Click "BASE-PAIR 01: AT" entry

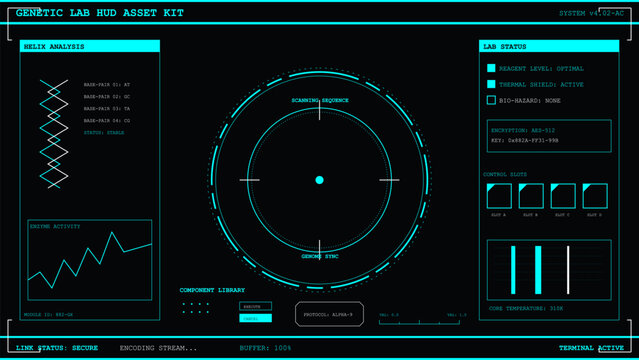[107, 85]
